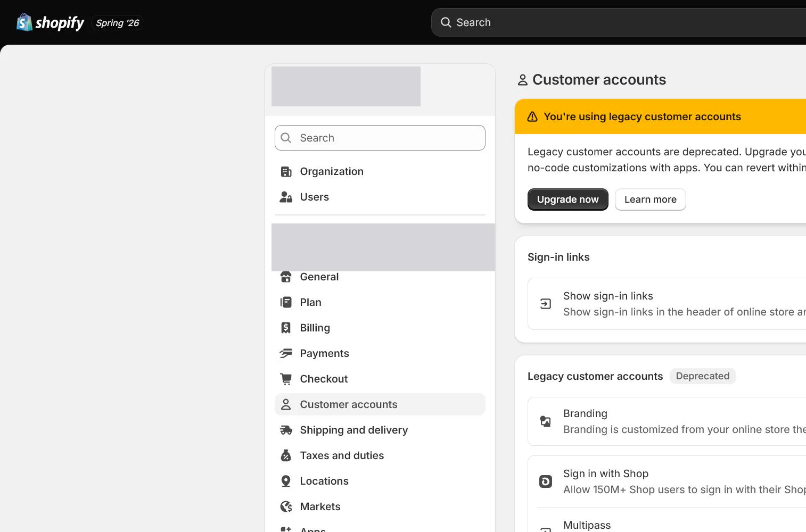
Task: Click the Branding icon
Action: [x=546, y=421]
